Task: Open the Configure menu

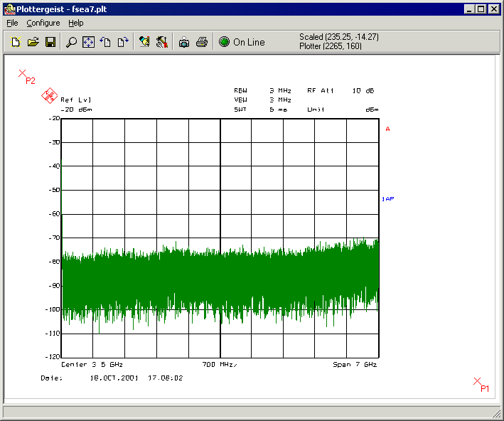Action: (x=43, y=23)
